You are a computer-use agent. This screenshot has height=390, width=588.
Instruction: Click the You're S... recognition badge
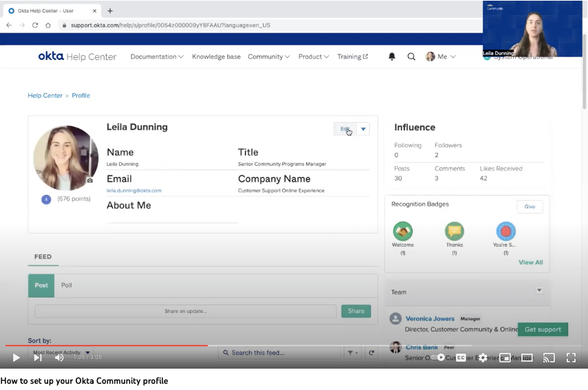tap(506, 232)
